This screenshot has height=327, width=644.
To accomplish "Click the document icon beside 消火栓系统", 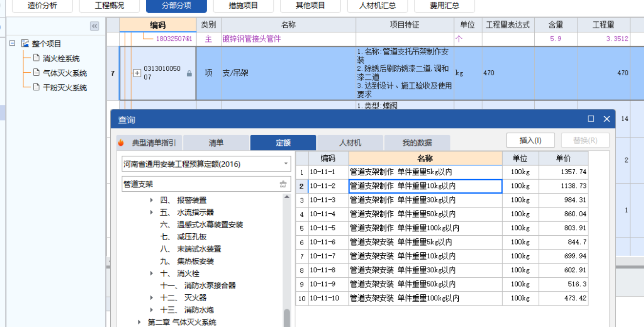I will coord(36,57).
